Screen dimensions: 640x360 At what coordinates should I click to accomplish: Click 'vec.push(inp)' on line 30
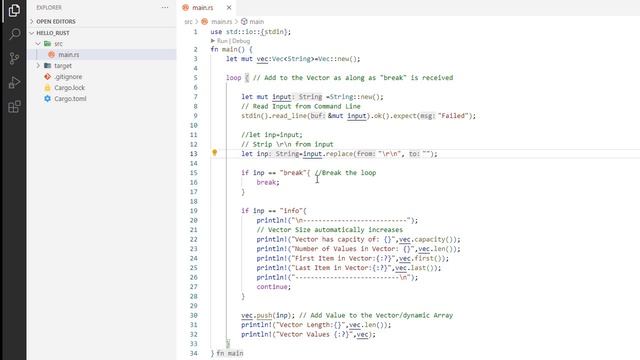coord(266,315)
